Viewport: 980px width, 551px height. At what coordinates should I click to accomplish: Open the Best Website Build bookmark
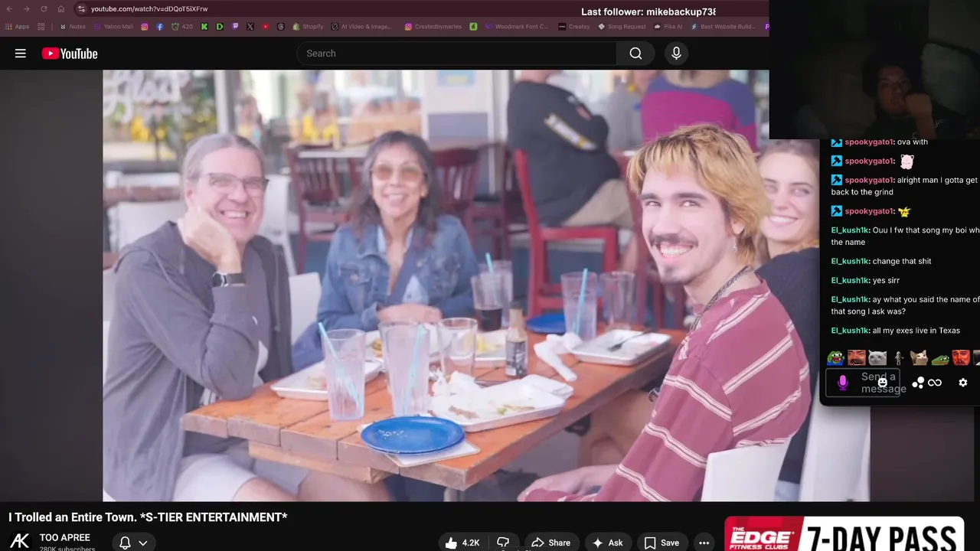(x=723, y=26)
